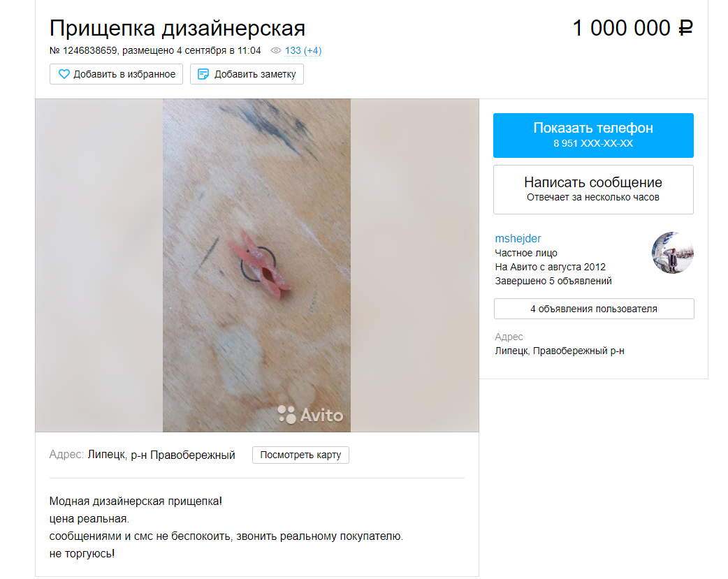The height and width of the screenshot is (579, 728).
Task: Click the listing description text paragraph
Action: (x=226, y=527)
